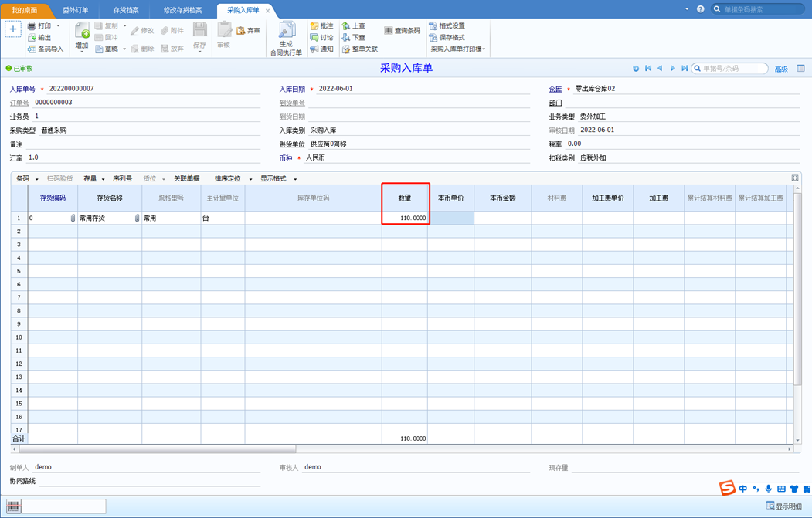Click the 单据号/条码 search field
Viewport: 812px width, 518px height.
click(x=729, y=68)
